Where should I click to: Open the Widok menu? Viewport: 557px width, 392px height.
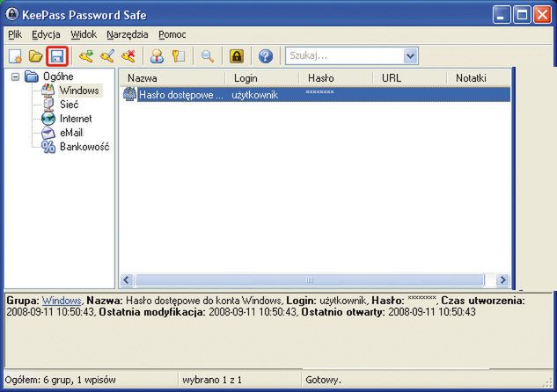pyautogui.click(x=84, y=34)
